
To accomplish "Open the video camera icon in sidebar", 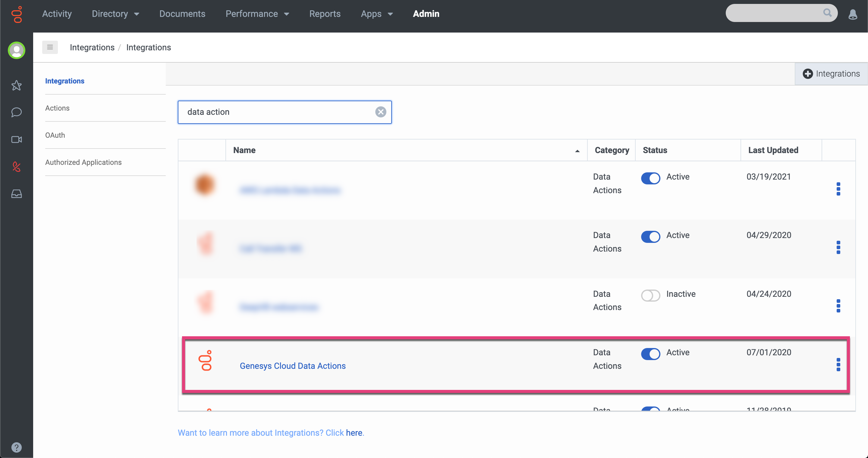I will point(16,140).
